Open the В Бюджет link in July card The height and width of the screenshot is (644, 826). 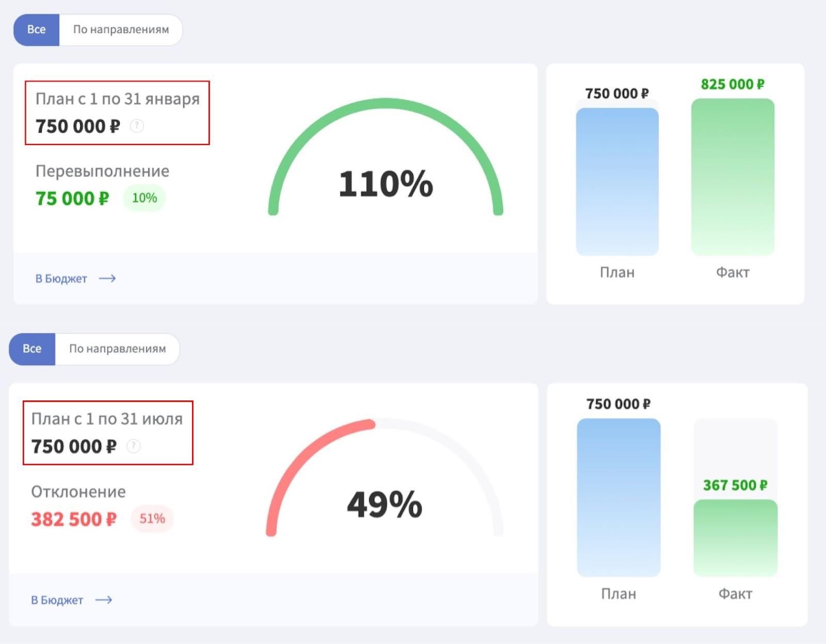tap(57, 600)
